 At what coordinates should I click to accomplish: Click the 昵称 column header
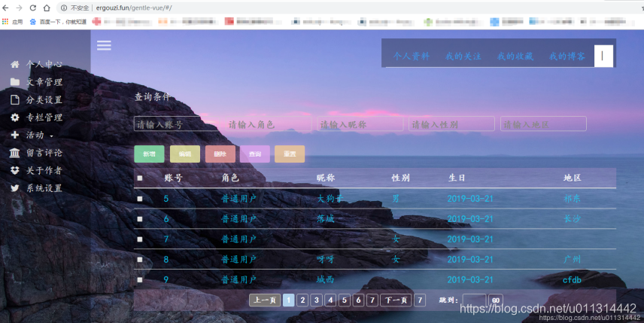(x=326, y=178)
